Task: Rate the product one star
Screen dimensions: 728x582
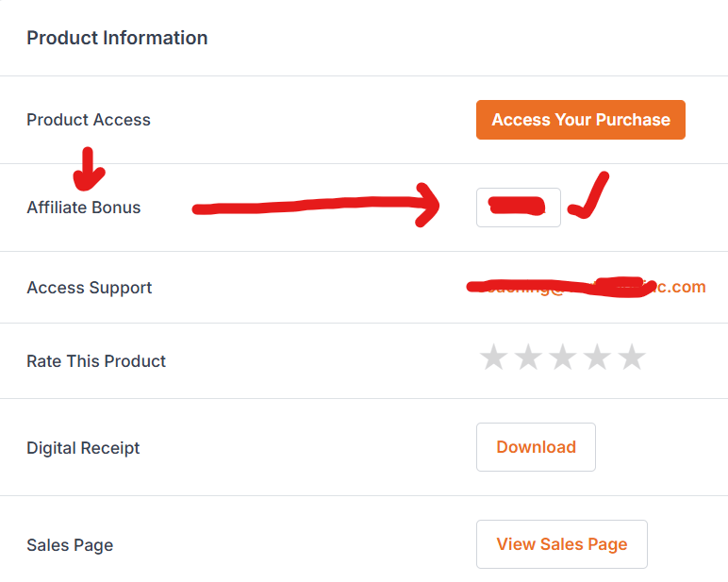Action: coord(493,358)
